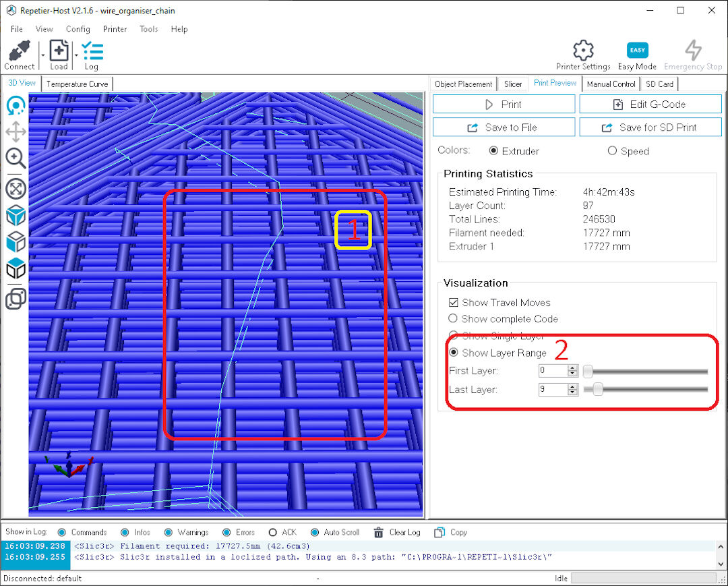Open the Config menu
Viewport: 728px width, 586px height.
[x=78, y=29]
